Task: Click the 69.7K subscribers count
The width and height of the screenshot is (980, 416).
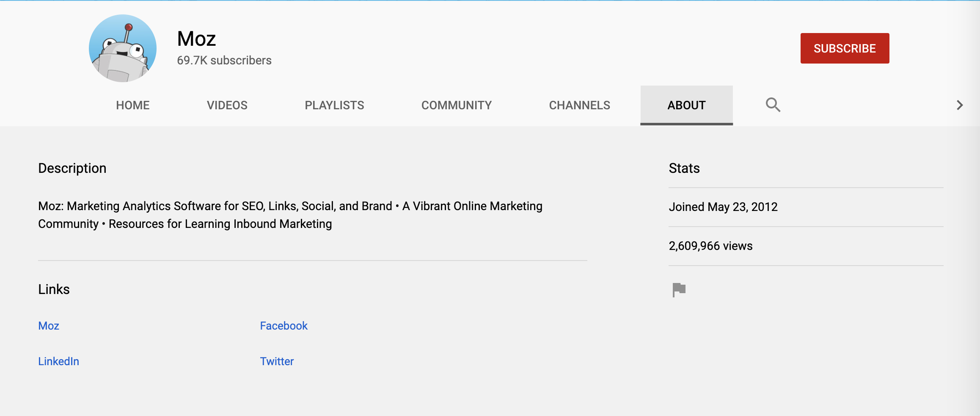Action: (x=224, y=61)
